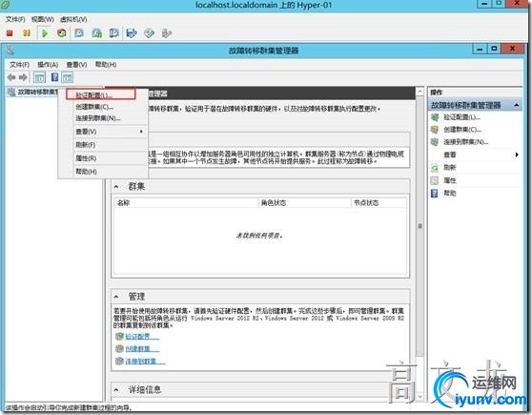Click the orange Reset VM toolbar icon
532x415 pixels.
pos(62,33)
